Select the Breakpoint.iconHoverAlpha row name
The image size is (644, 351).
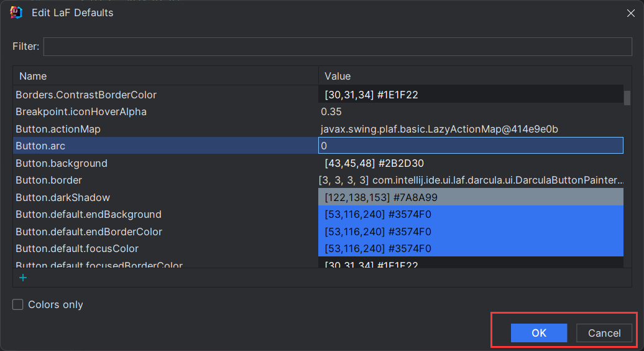(81, 112)
